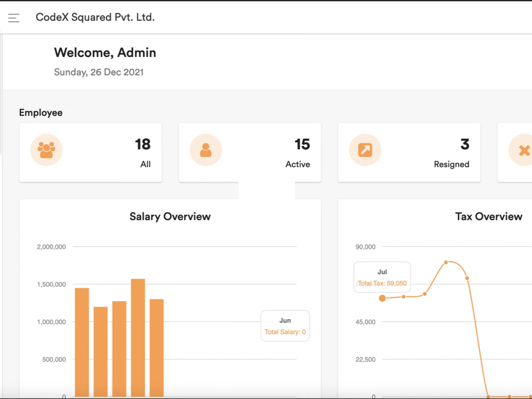
Task: Click the peak data point on tax line
Action: click(x=446, y=262)
